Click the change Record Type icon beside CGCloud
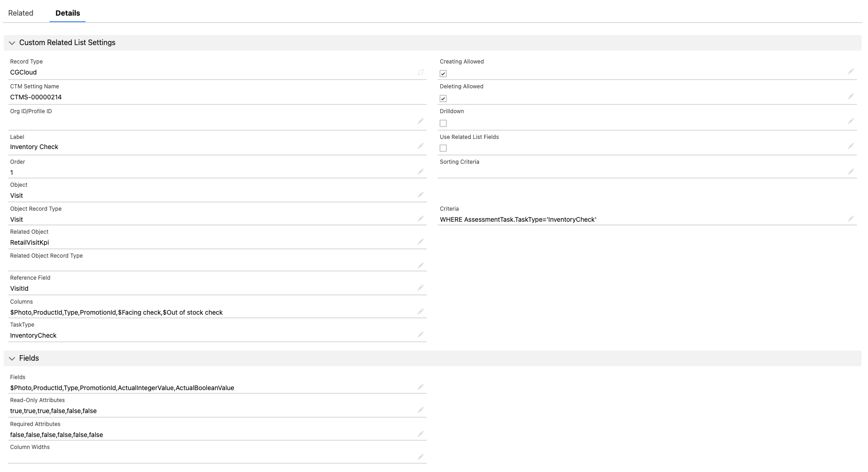 [421, 71]
